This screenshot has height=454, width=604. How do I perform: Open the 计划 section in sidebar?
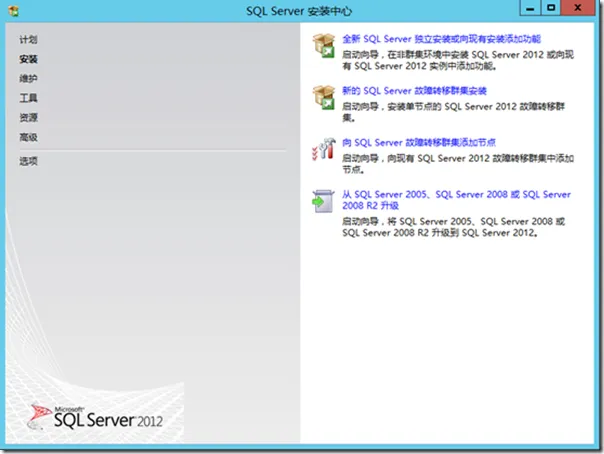coord(28,40)
